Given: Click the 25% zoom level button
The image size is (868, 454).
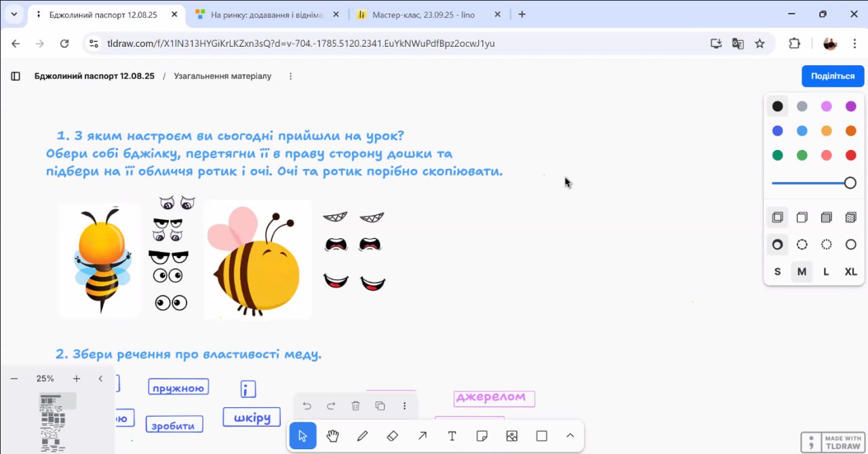Looking at the screenshot, I should click(x=45, y=379).
